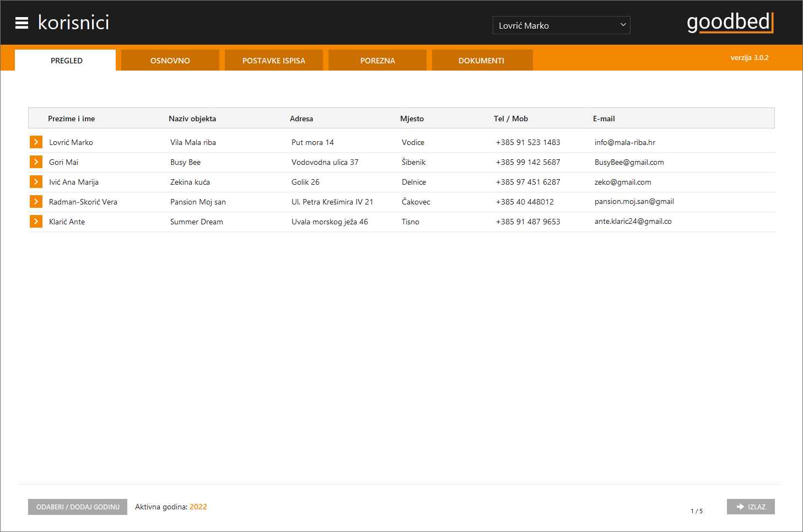This screenshot has height=532, width=803.
Task: Click the address Ul. Petra Krešimira IV 21
Action: point(332,202)
